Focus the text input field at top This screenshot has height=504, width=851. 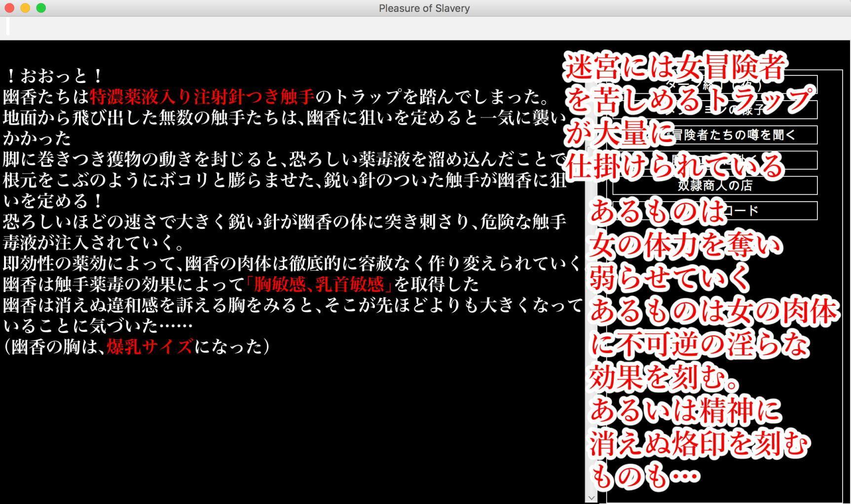coord(424,28)
